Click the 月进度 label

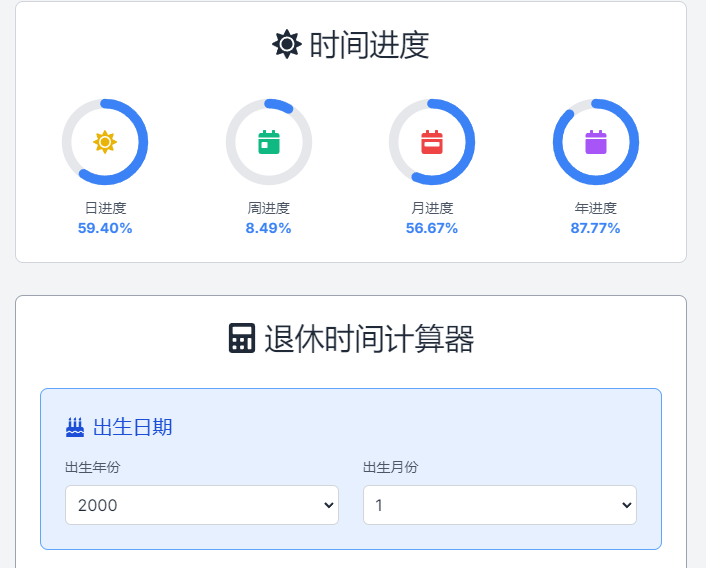pyautogui.click(x=432, y=208)
